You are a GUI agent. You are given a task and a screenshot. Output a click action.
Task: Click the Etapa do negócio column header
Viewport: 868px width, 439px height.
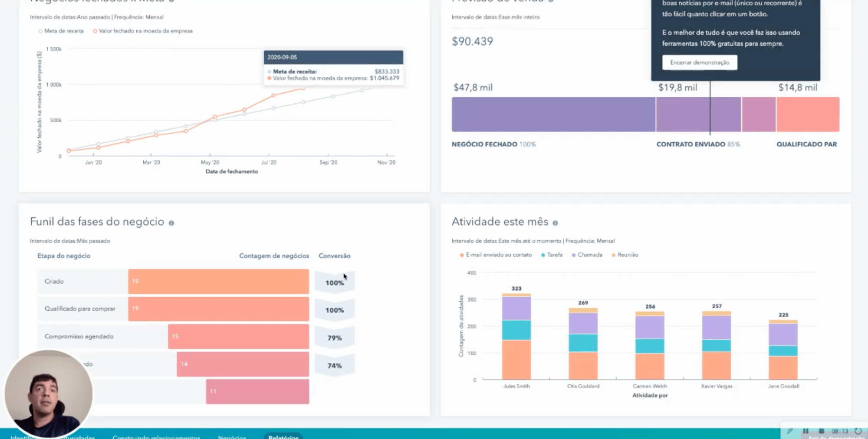pyautogui.click(x=64, y=256)
